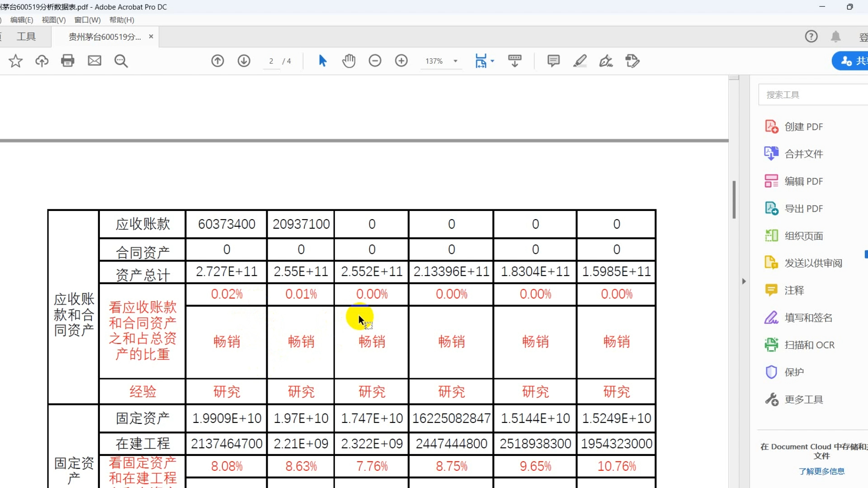This screenshot has height=488, width=868.
Task: Click the 2137464700 cell
Action: 226,444
